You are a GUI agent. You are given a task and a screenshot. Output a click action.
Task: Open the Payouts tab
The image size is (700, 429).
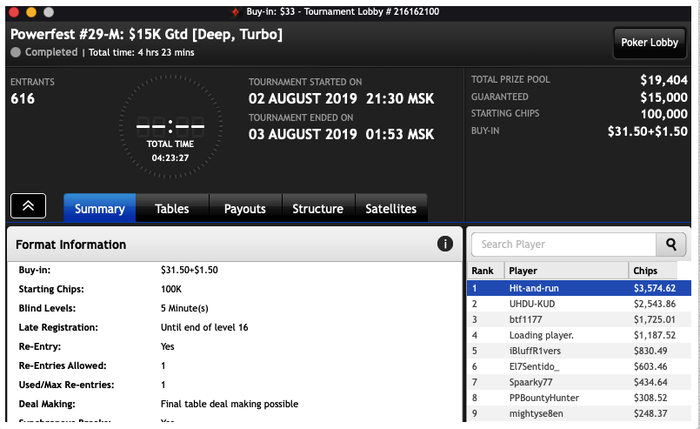245,208
